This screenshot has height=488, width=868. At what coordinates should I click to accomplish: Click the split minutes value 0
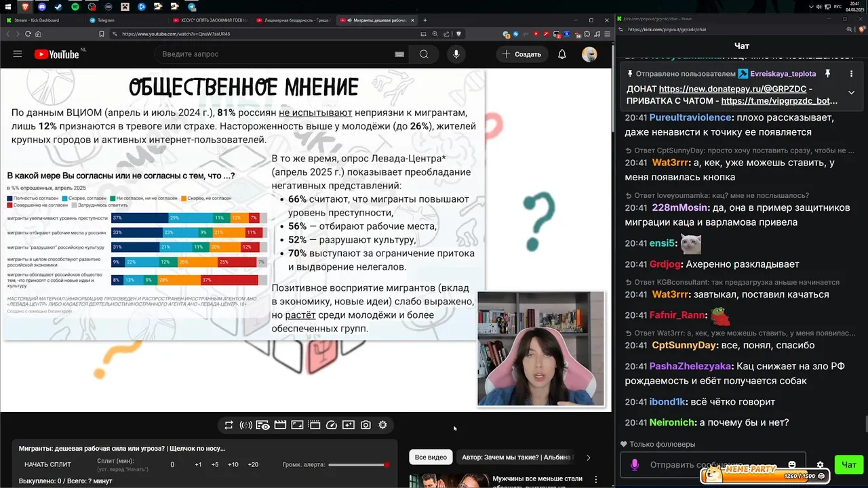point(172,465)
